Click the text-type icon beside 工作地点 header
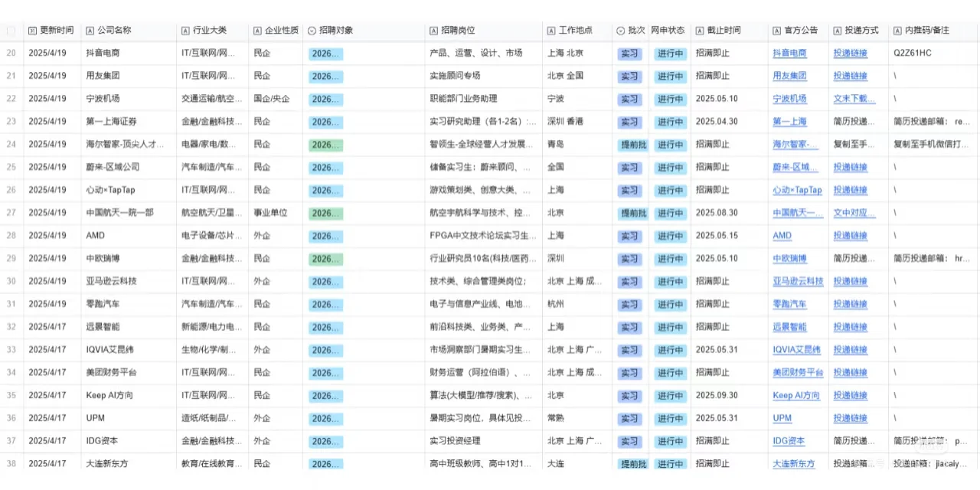The image size is (980, 490). (x=551, y=31)
